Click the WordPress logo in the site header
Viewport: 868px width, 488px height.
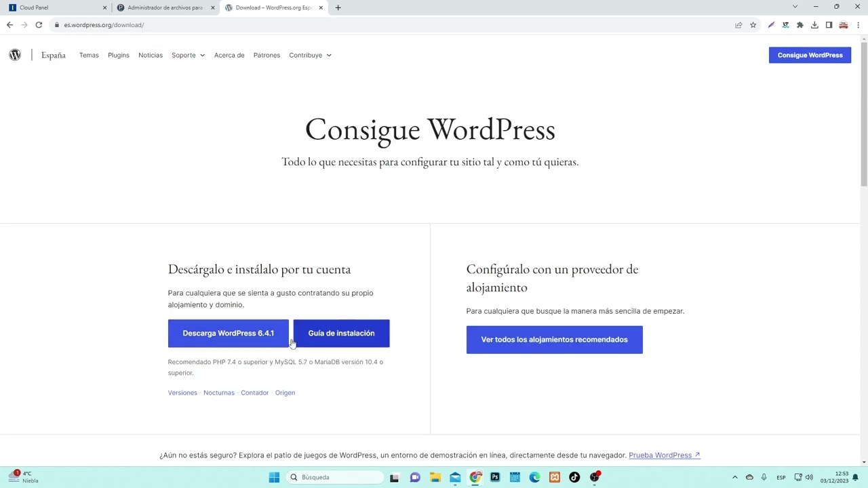(15, 55)
